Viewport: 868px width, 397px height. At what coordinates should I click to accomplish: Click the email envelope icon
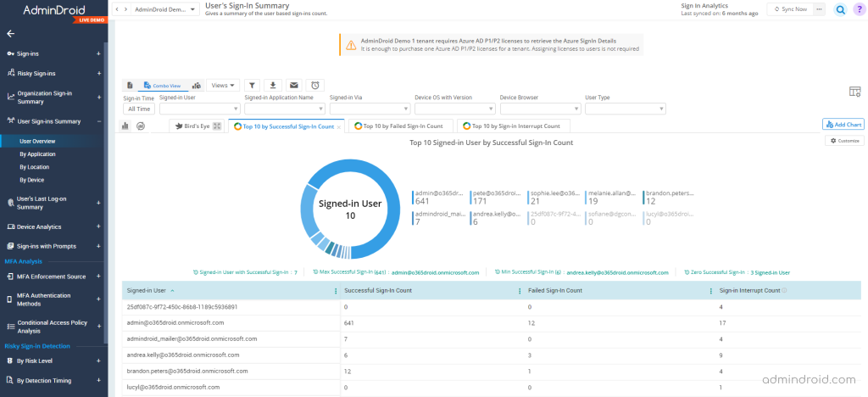point(294,86)
